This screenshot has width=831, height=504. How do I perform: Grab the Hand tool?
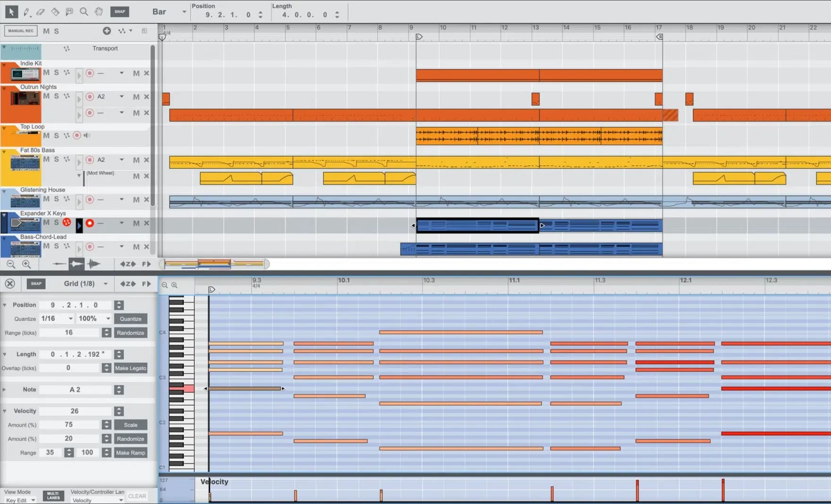[98, 11]
